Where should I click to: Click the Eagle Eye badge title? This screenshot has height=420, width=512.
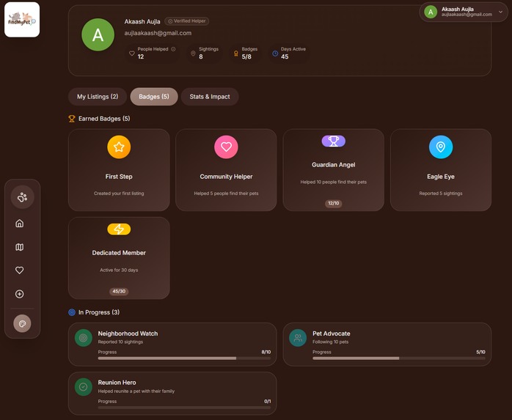441,177
